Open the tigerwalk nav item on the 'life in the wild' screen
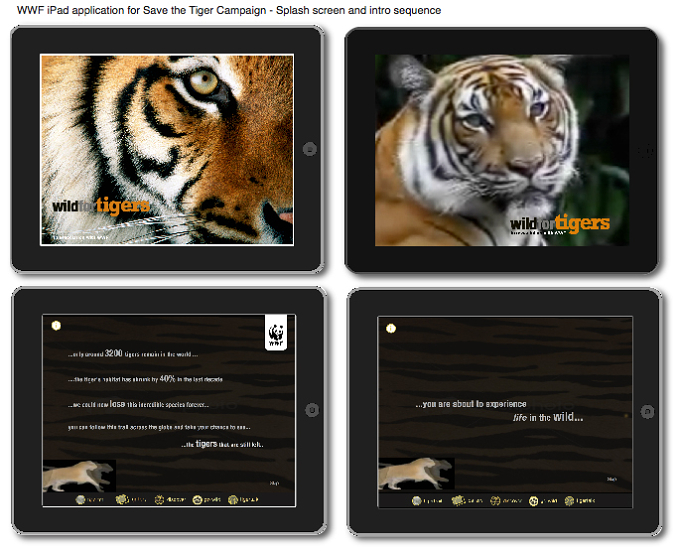Screen dimensions: 680x551 (580, 501)
